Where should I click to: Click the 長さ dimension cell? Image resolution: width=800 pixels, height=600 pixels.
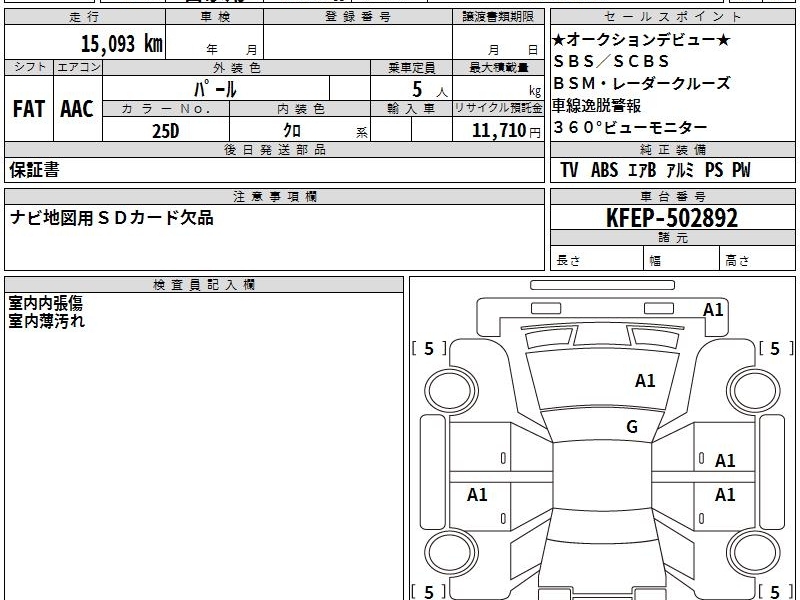coord(596,259)
